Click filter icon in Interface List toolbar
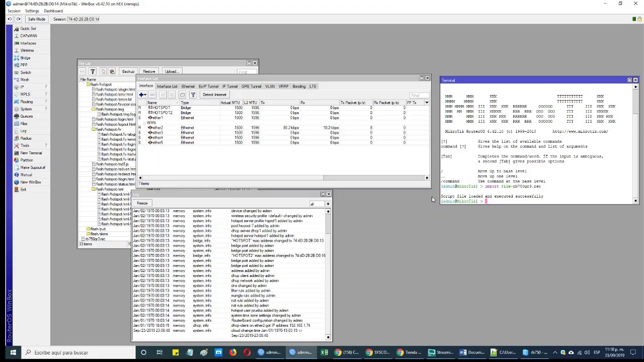644x362 pixels. [193, 95]
